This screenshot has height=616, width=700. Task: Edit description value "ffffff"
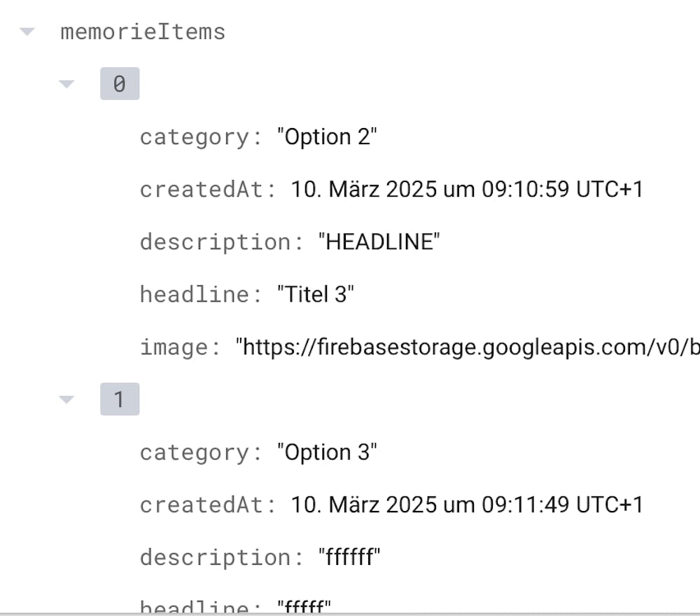pos(349,557)
